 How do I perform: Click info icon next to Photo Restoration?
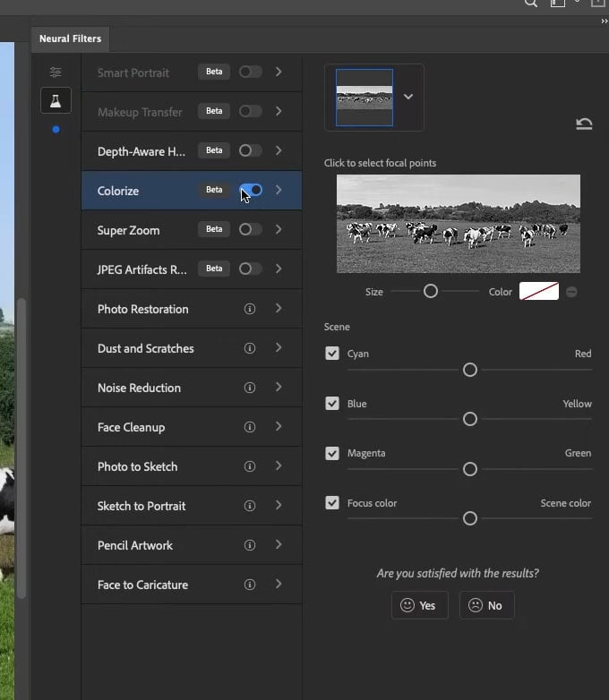(250, 309)
